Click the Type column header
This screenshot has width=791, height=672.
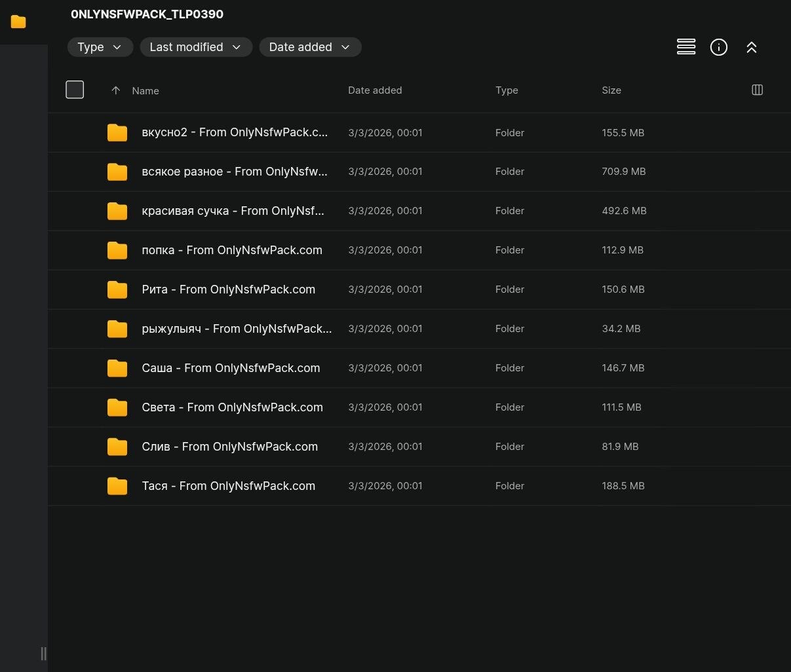506,90
